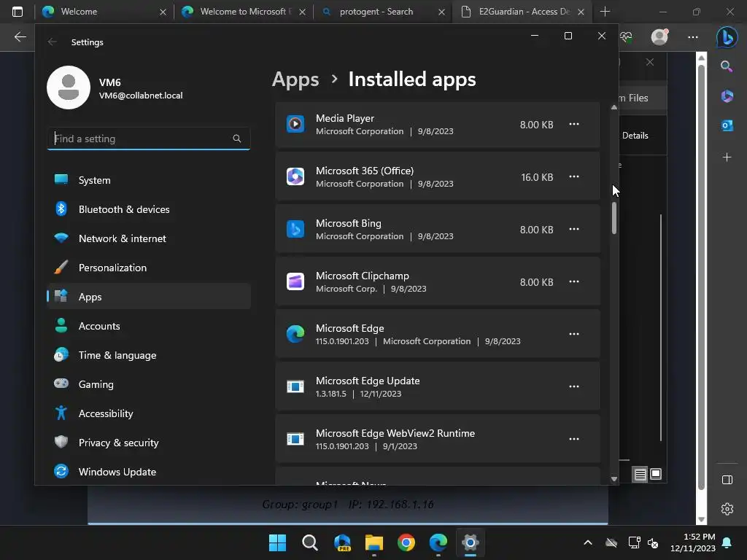Click the Microsoft Bing app icon
The image size is (747, 560).
pyautogui.click(x=295, y=229)
